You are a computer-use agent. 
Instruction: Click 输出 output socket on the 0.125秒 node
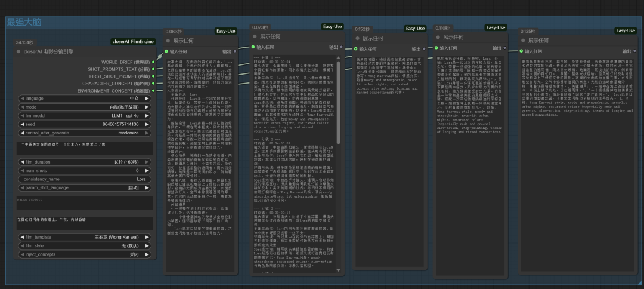[x=635, y=51]
